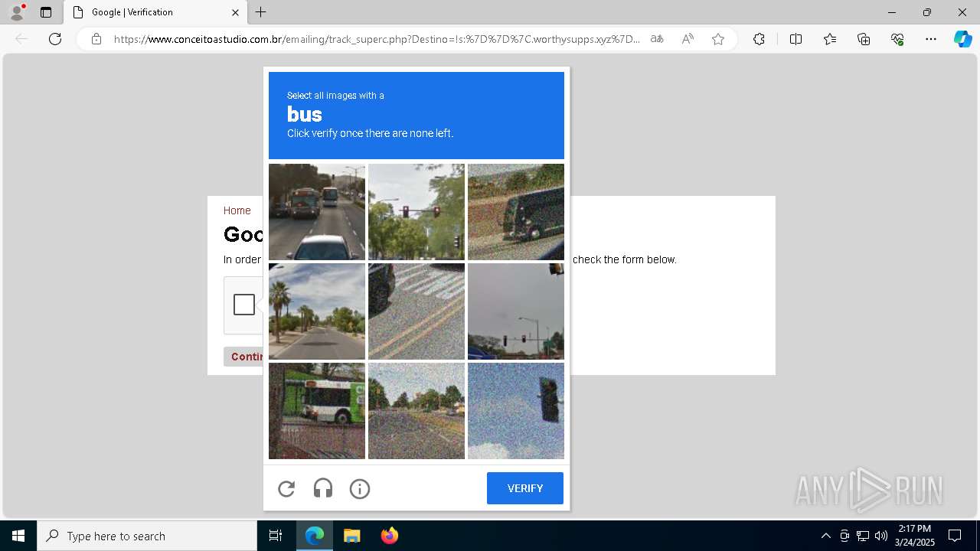Select the tile with close-up traffic light

coord(516,411)
